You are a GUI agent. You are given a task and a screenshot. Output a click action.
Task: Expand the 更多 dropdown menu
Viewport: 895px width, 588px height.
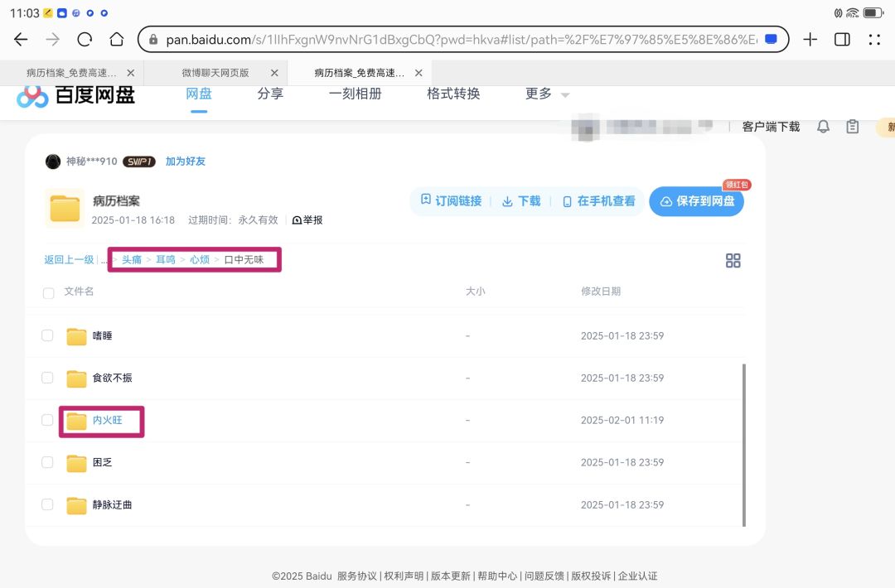click(x=547, y=94)
